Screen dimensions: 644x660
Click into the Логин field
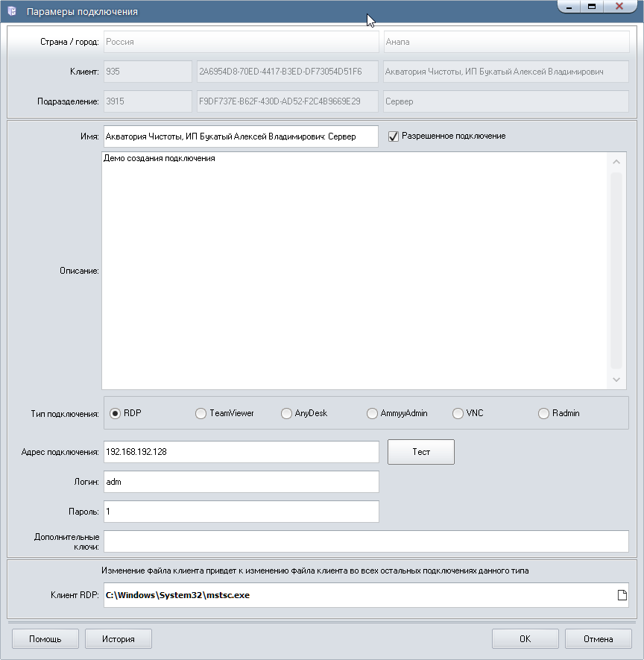(x=240, y=482)
